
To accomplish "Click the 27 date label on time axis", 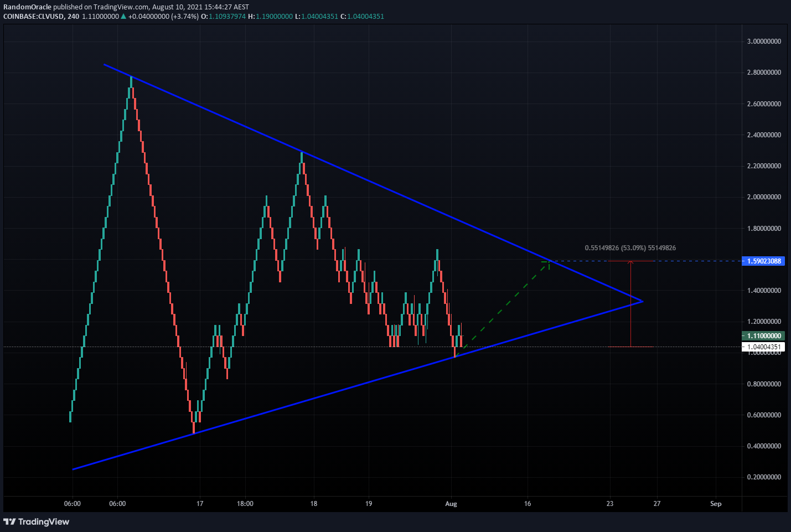I will [x=657, y=504].
